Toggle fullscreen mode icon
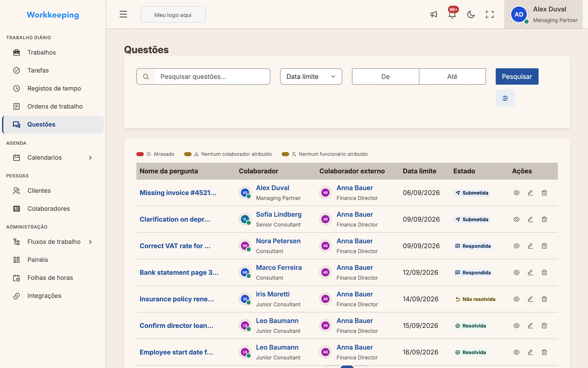The width and height of the screenshot is (588, 368). pyautogui.click(x=490, y=14)
